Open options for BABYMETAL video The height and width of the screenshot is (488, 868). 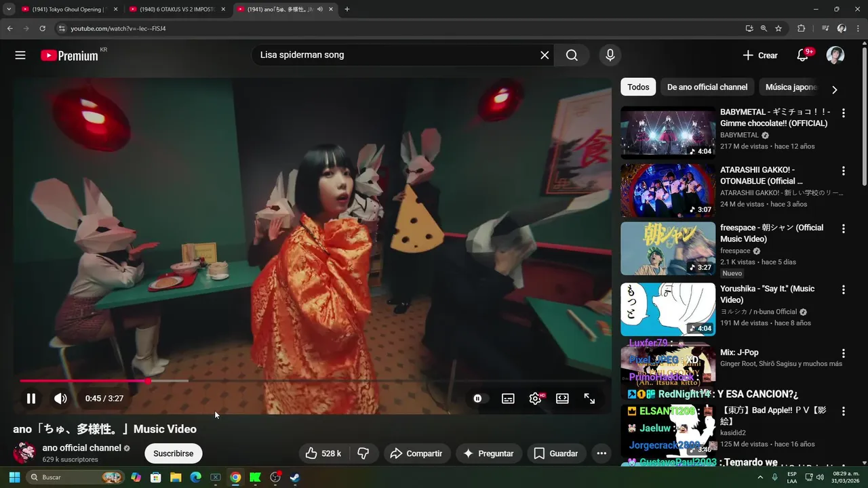[844, 113]
